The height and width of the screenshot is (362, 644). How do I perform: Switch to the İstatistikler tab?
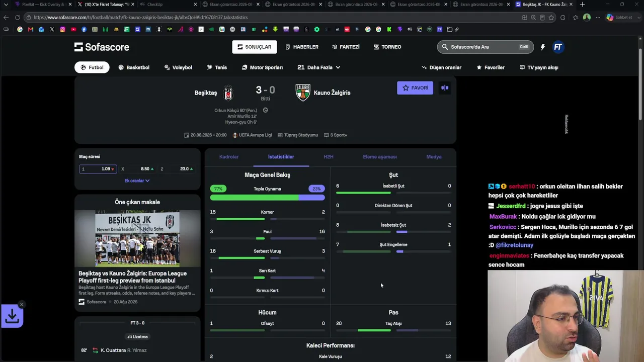pyautogui.click(x=281, y=157)
